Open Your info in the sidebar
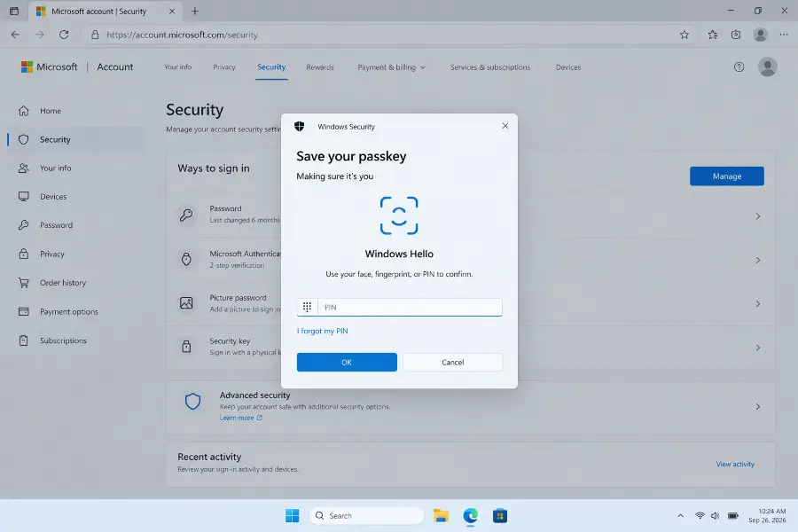The image size is (798, 532). pyautogui.click(x=75, y=168)
